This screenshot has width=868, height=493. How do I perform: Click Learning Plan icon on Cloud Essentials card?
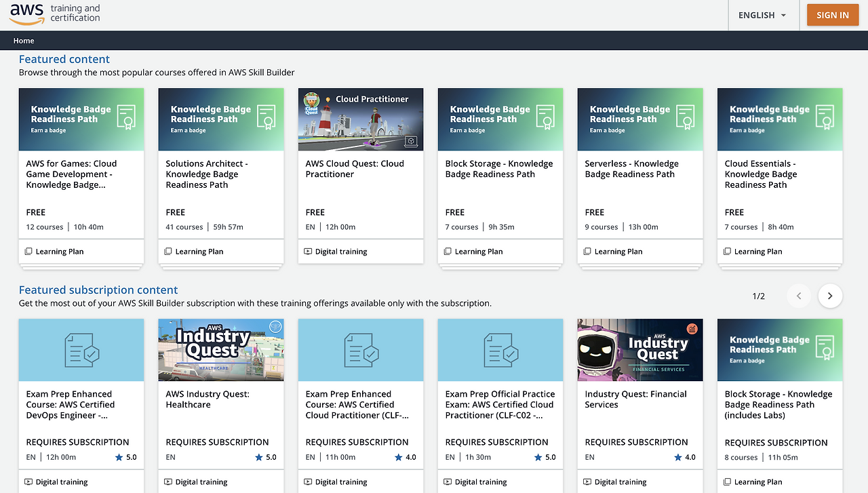coord(727,252)
